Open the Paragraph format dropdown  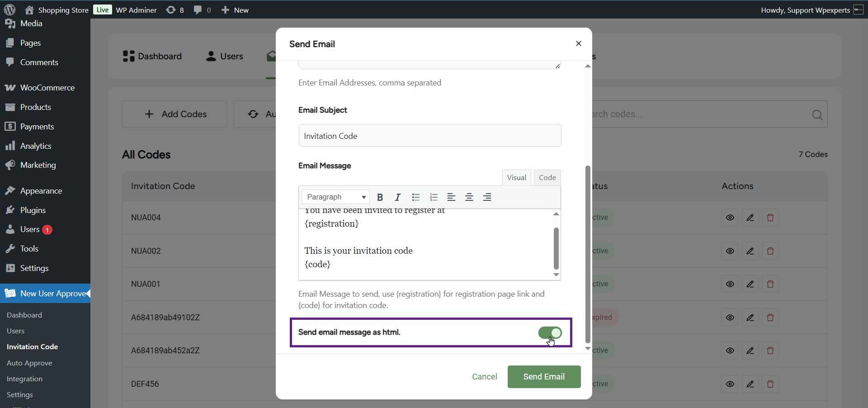point(335,197)
